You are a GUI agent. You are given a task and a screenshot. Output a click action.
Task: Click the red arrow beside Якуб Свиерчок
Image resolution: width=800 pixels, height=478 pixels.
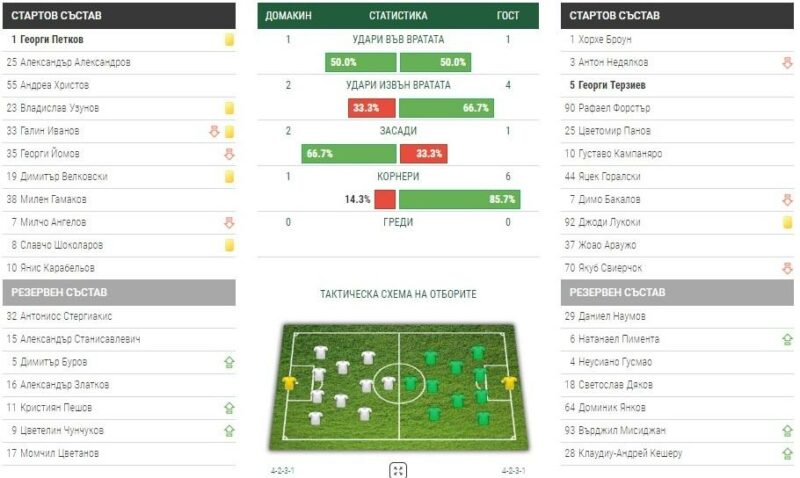pyautogui.click(x=788, y=268)
